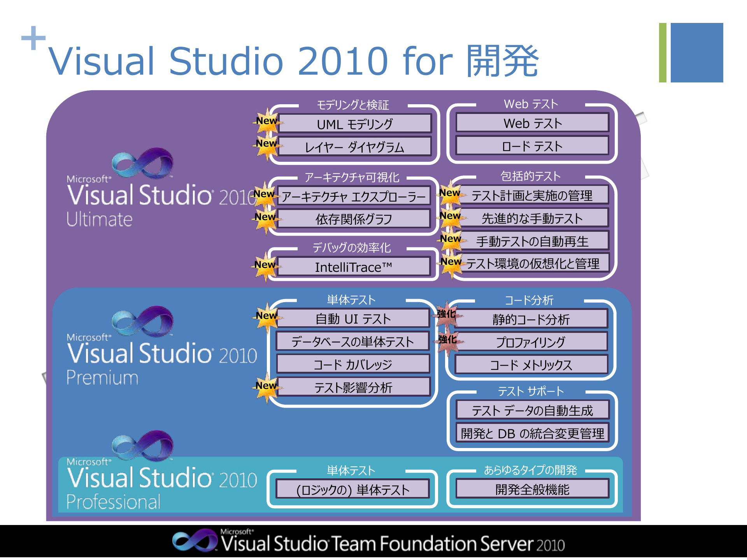The image size is (747, 560).
Task: Select the 開発全般機能 box
Action: tap(533, 489)
